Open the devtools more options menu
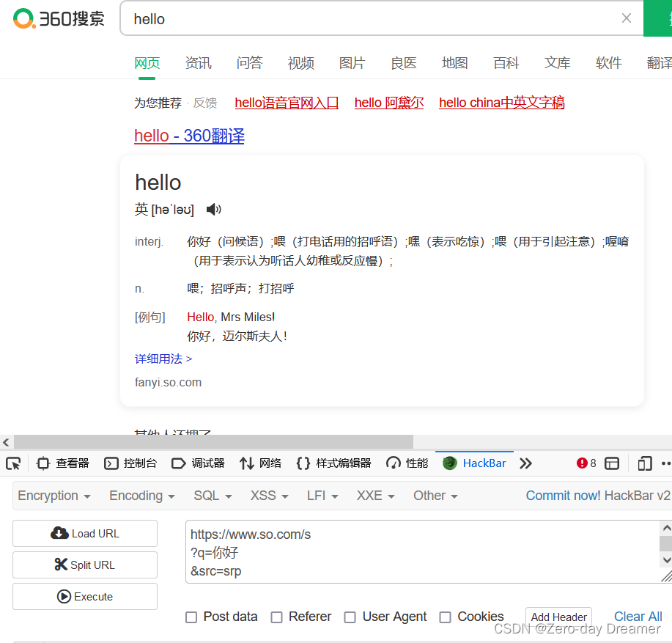This screenshot has height=643, width=672. [666, 463]
